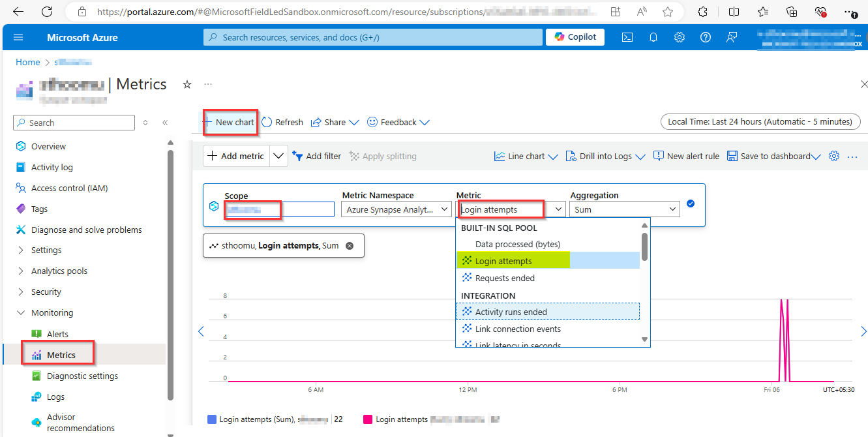The width and height of the screenshot is (868, 437).
Task: Open the notifications bell
Action: pos(653,37)
